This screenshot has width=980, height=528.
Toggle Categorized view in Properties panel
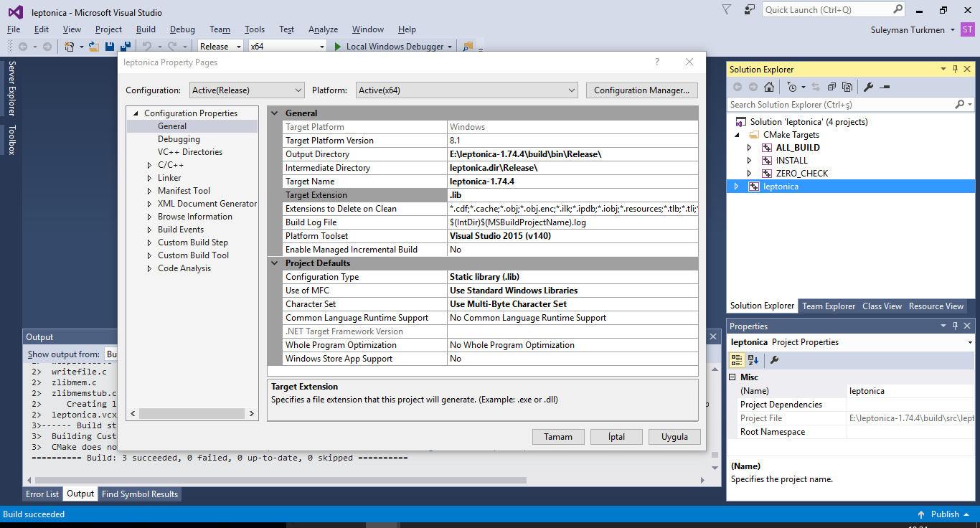coord(738,360)
